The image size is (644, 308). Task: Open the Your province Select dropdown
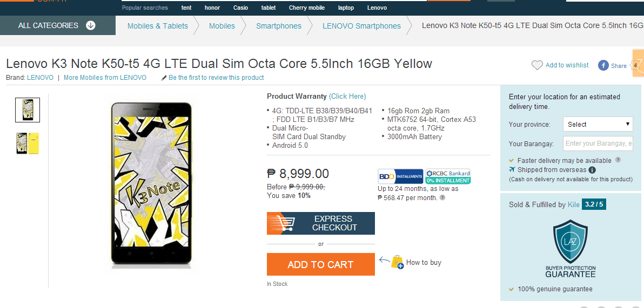tap(598, 124)
